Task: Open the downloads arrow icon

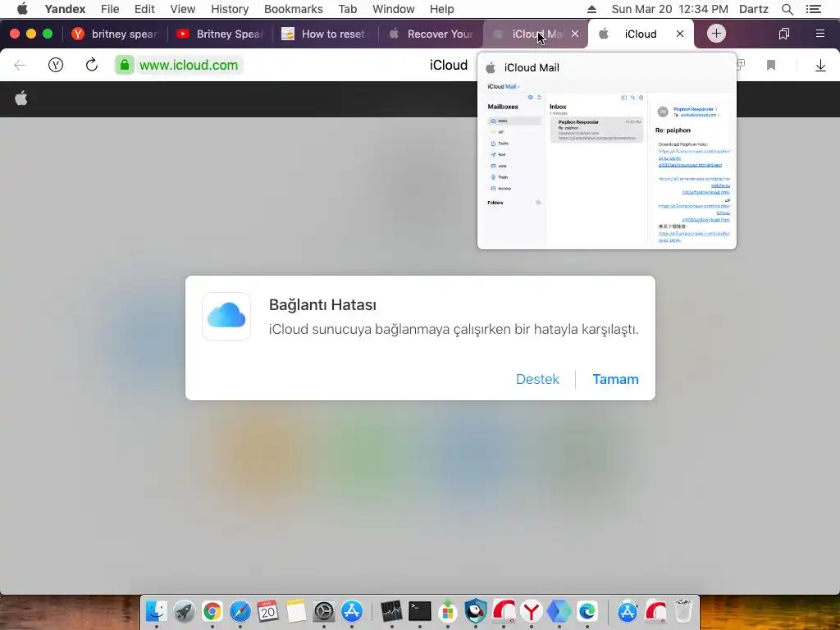Action: point(820,66)
